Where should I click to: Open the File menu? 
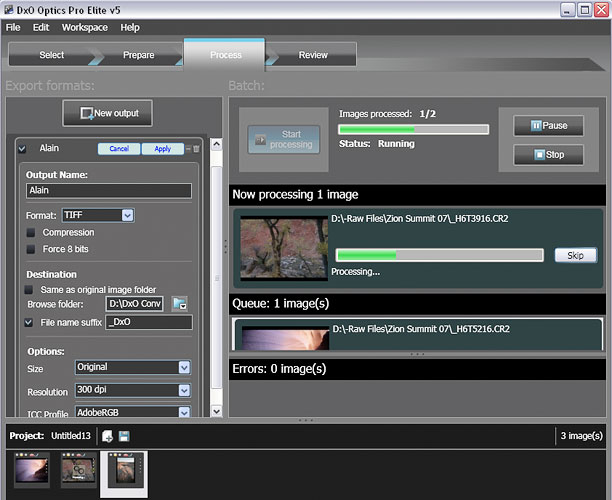click(13, 27)
